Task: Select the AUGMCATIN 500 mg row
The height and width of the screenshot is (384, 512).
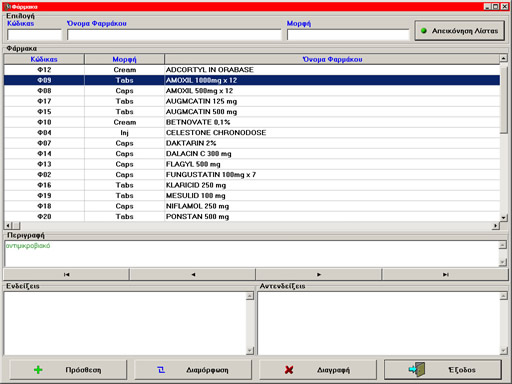Action: [x=252, y=112]
